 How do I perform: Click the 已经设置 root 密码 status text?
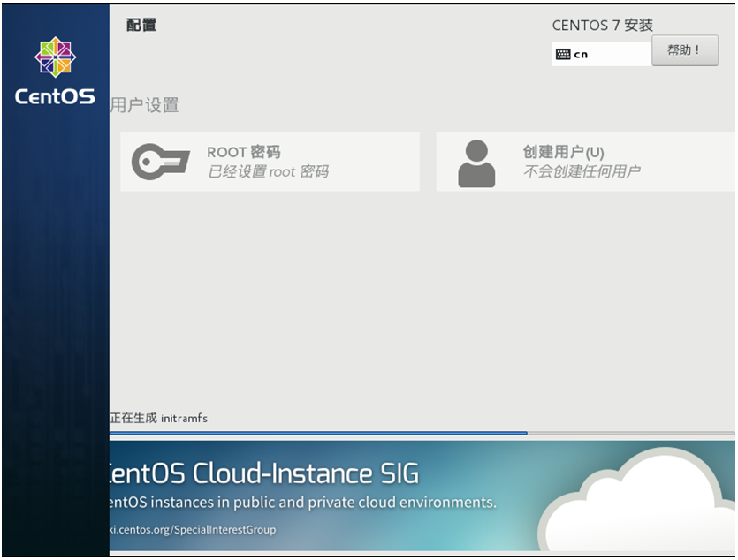(269, 171)
